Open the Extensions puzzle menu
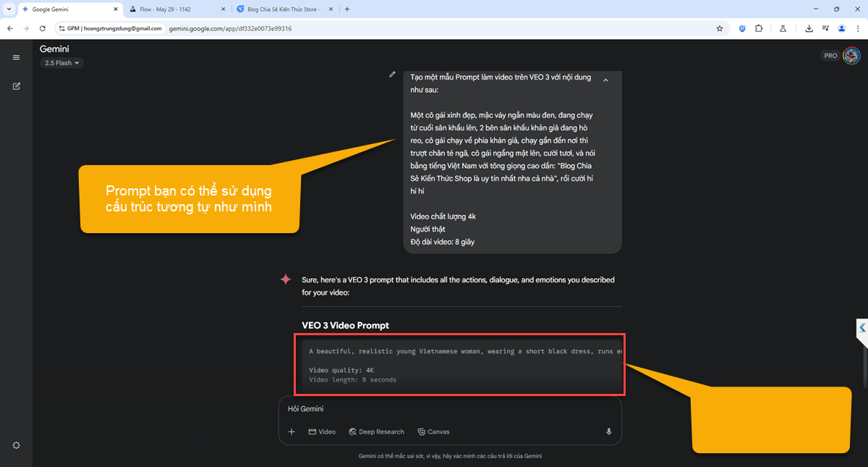This screenshot has width=868, height=467. [x=758, y=28]
